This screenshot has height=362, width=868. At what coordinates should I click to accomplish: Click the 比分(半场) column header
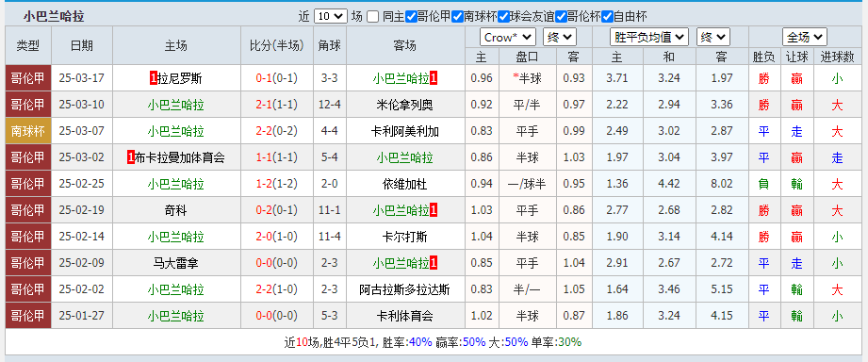[277, 45]
